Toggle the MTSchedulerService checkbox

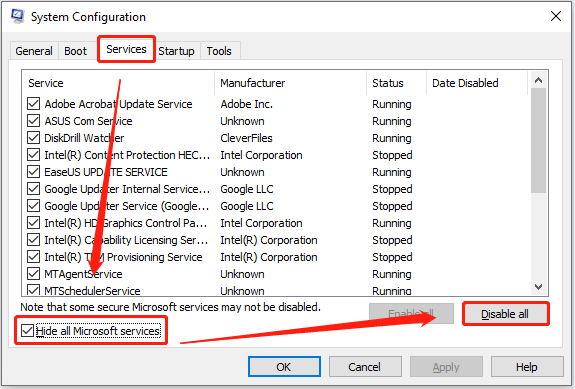(33, 290)
